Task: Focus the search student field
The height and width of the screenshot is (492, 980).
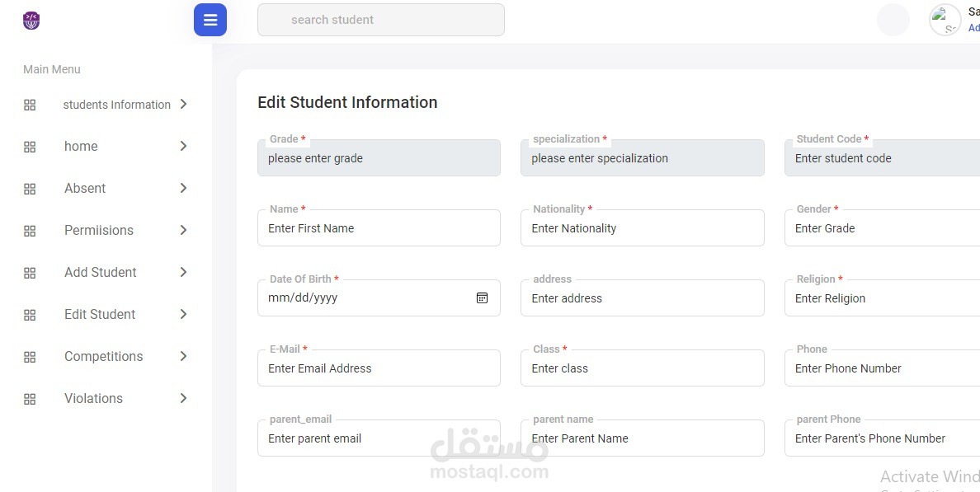Action: pyautogui.click(x=380, y=20)
